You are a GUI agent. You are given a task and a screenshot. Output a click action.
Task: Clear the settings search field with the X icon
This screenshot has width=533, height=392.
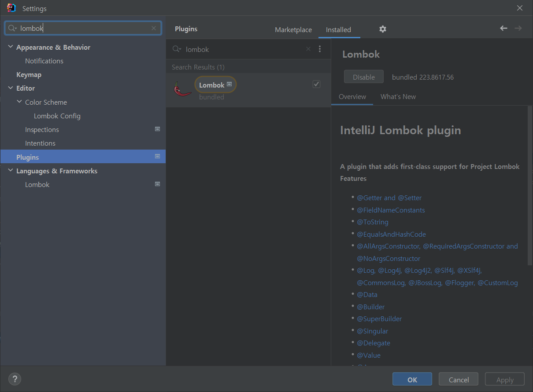coord(154,28)
